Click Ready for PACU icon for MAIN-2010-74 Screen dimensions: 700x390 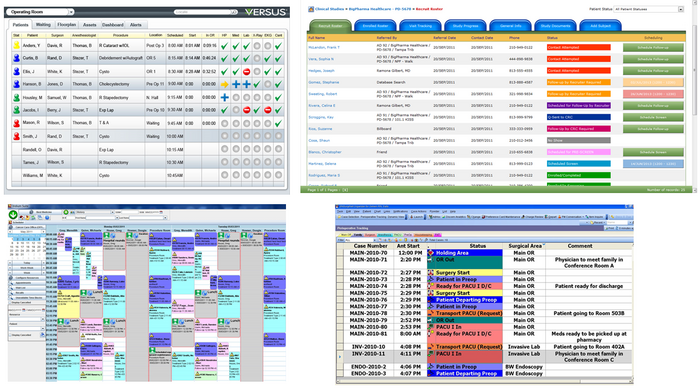click(431, 286)
